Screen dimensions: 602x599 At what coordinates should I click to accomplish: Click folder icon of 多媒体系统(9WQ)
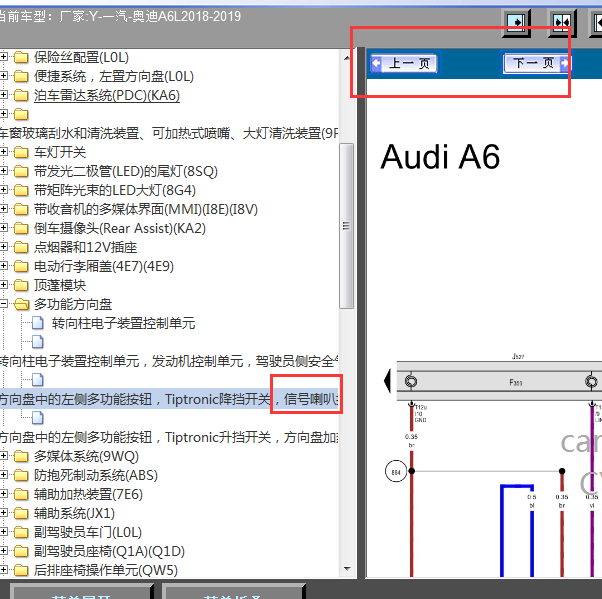(21, 457)
